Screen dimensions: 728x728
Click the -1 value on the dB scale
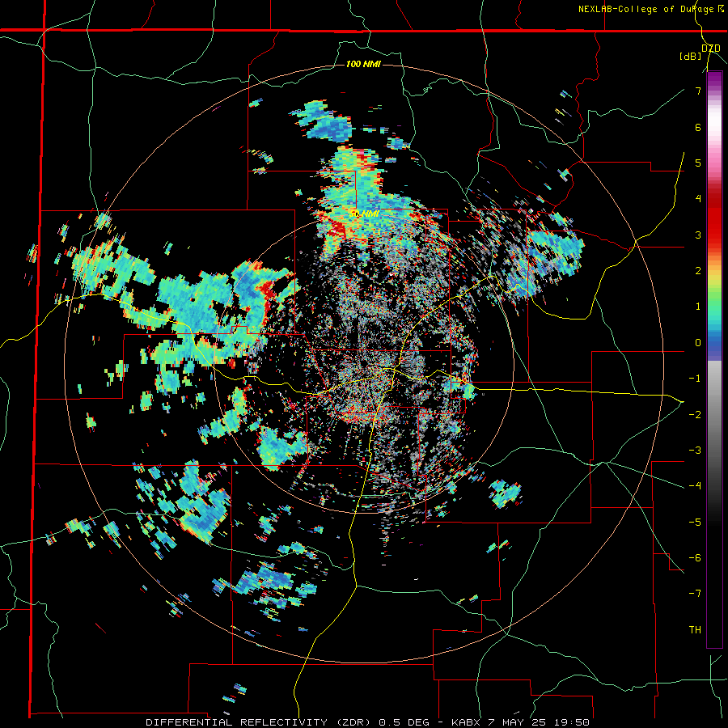click(x=695, y=379)
